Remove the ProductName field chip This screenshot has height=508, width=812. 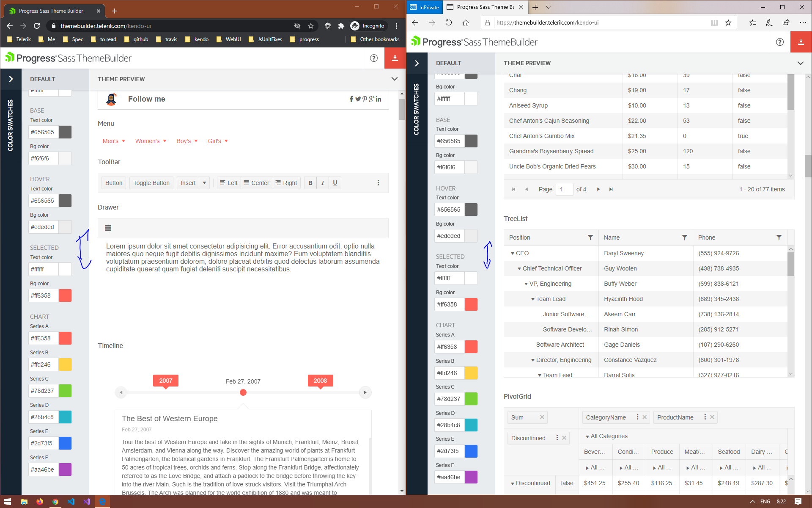click(x=712, y=417)
